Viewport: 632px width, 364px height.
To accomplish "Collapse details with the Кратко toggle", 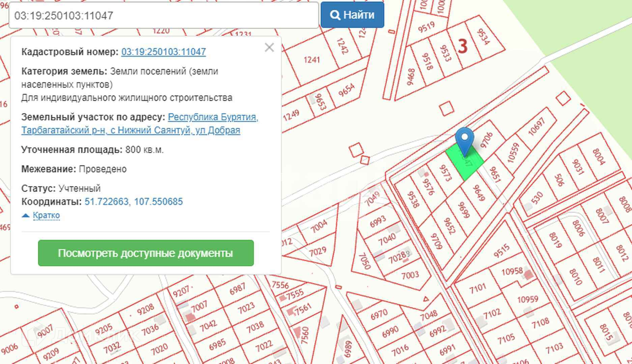I will 46,215.
